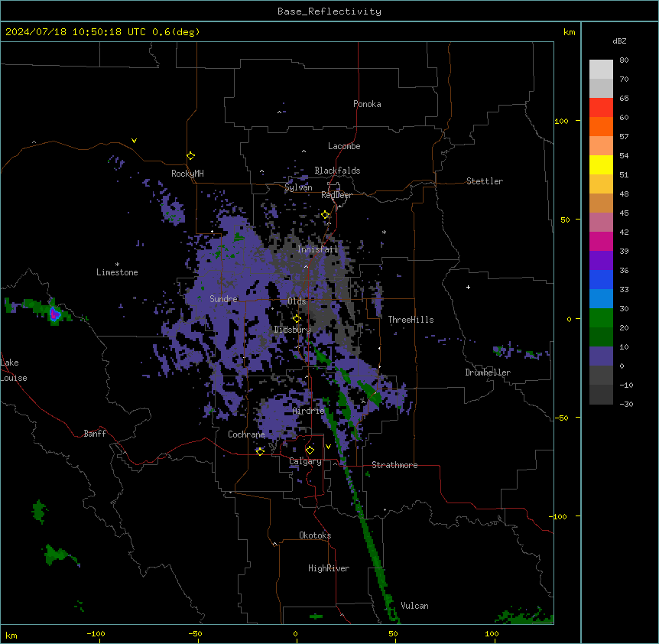
Task: Click the 100 tick label on right axis
Action: 561,122
